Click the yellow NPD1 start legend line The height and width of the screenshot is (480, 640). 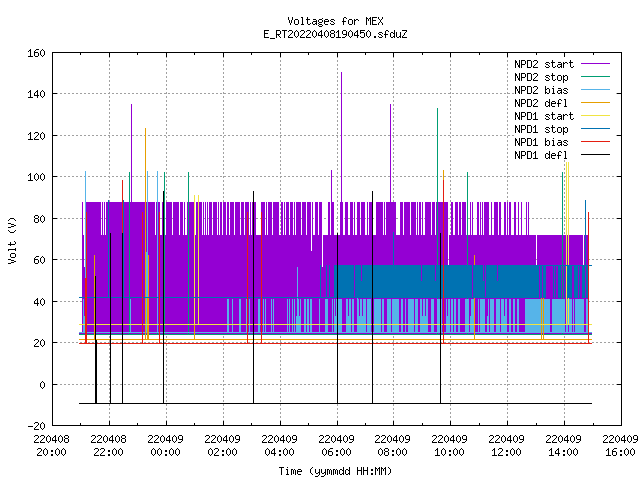coord(595,116)
